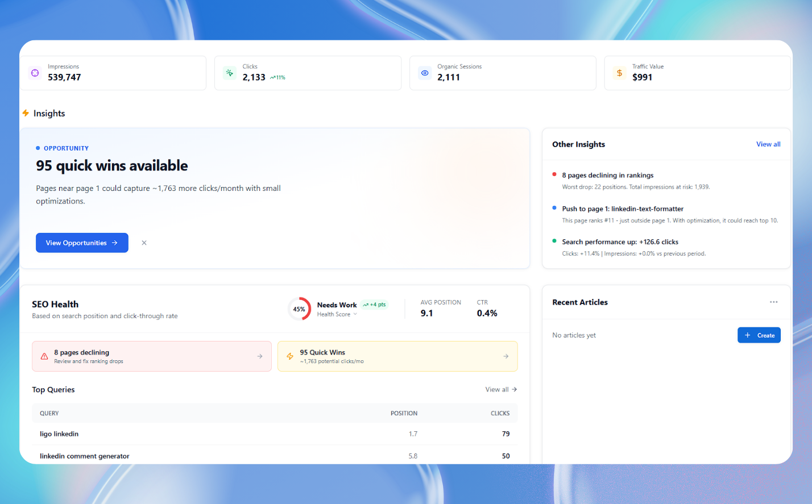Click the Needs Work status label

[x=337, y=305]
